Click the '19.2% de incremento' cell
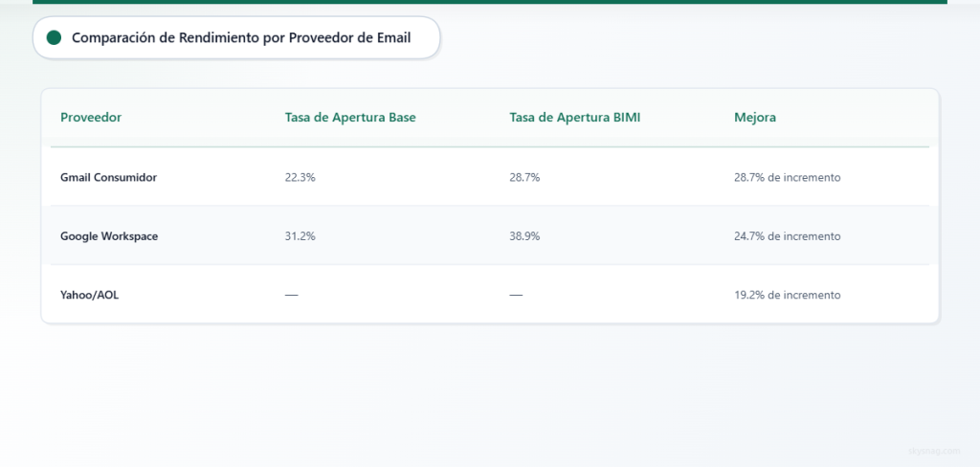Viewport: 980px width, 467px height. coord(788,295)
